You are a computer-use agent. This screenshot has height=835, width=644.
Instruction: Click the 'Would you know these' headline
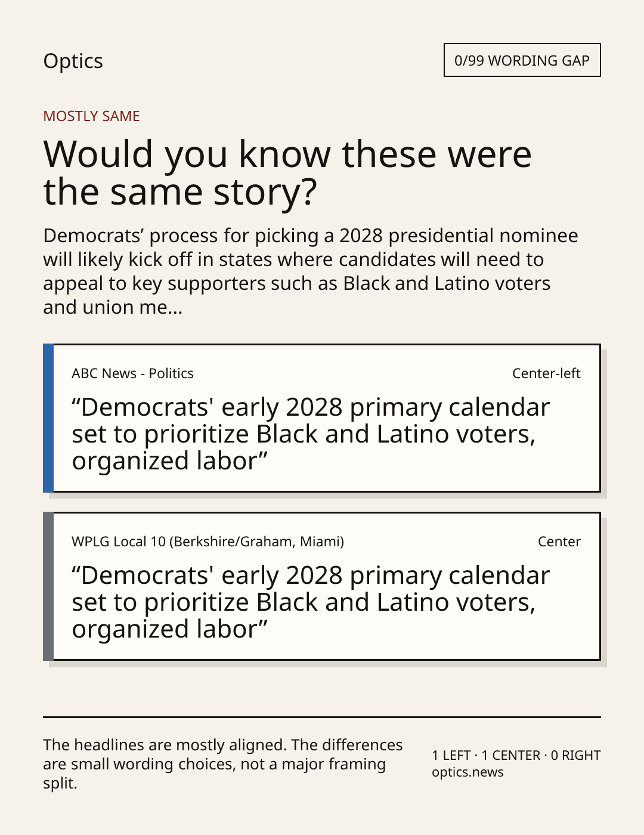287,172
